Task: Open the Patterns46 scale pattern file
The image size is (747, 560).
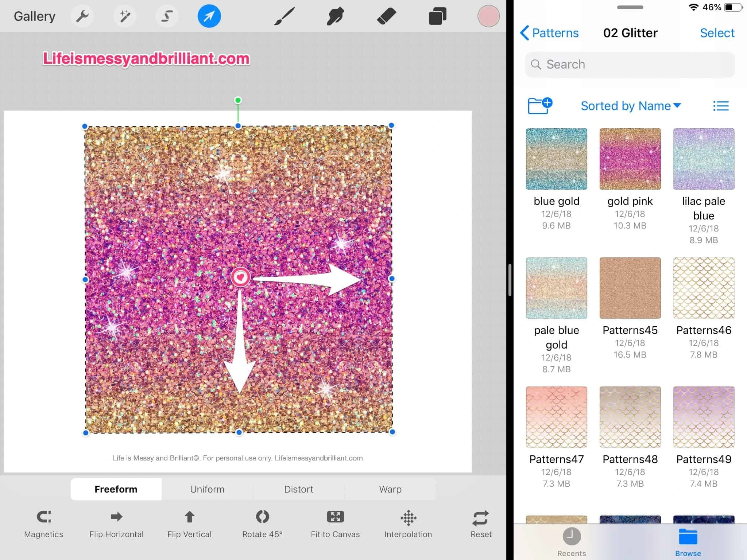Action: (x=704, y=288)
